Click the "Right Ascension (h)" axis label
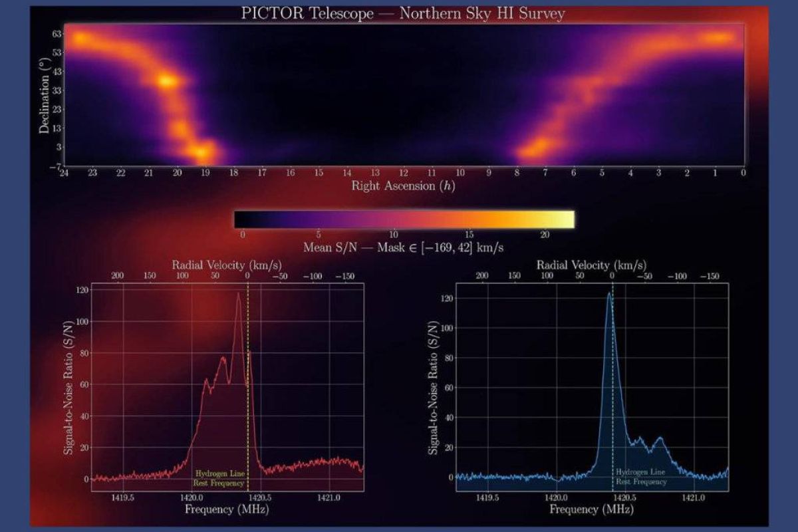The height and width of the screenshot is (532, 798). (x=403, y=186)
